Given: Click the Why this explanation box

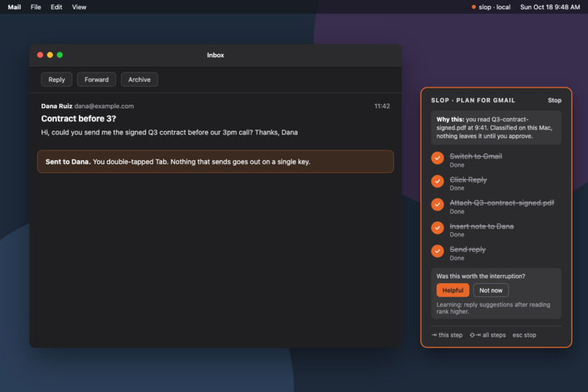Looking at the screenshot, I should [496, 128].
